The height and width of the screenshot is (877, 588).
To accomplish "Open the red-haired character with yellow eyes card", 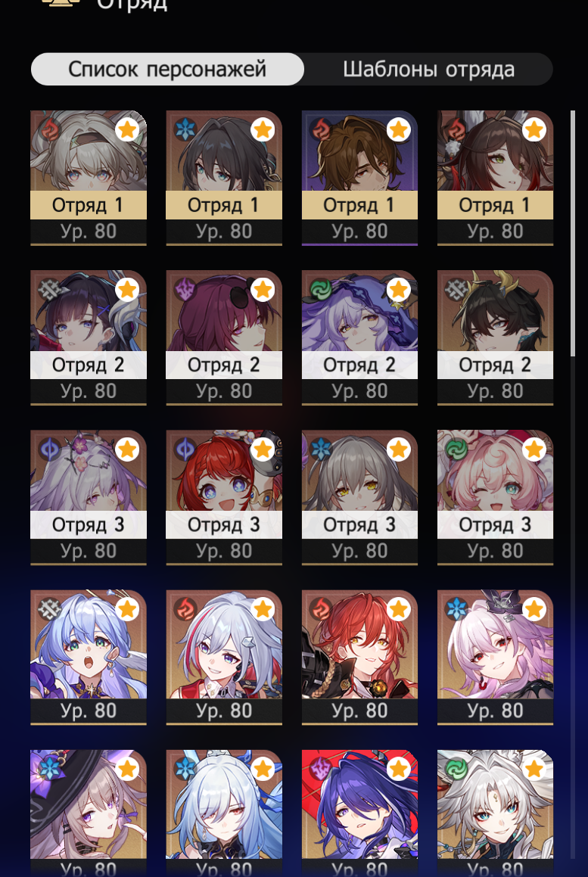I will [359, 658].
